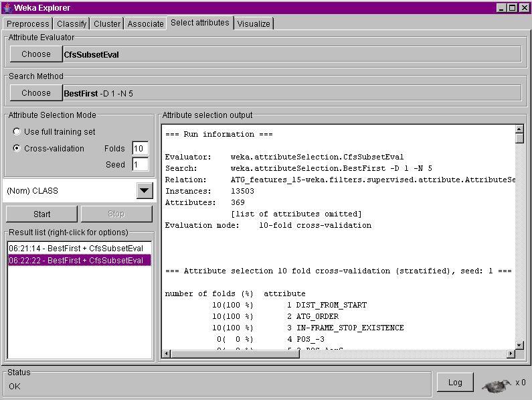Click the horizontal scrollbar thumb in output
Screen dimensions: 532x400
(x=235, y=354)
